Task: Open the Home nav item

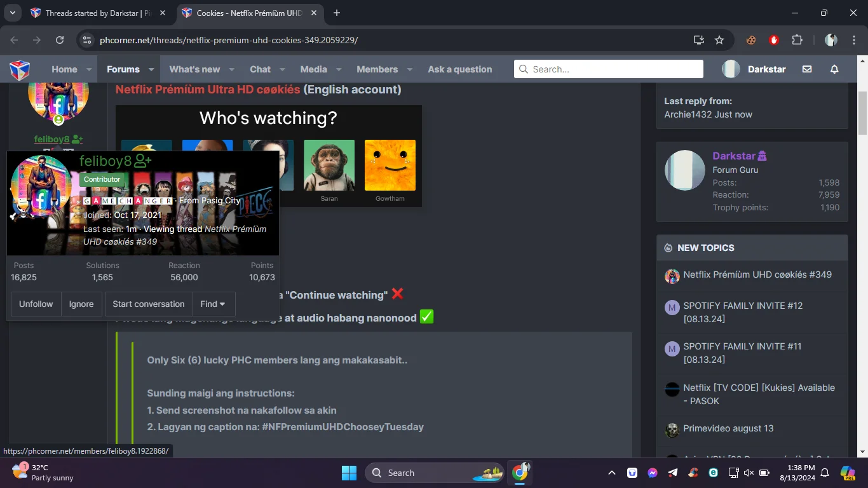Action: click(x=64, y=69)
